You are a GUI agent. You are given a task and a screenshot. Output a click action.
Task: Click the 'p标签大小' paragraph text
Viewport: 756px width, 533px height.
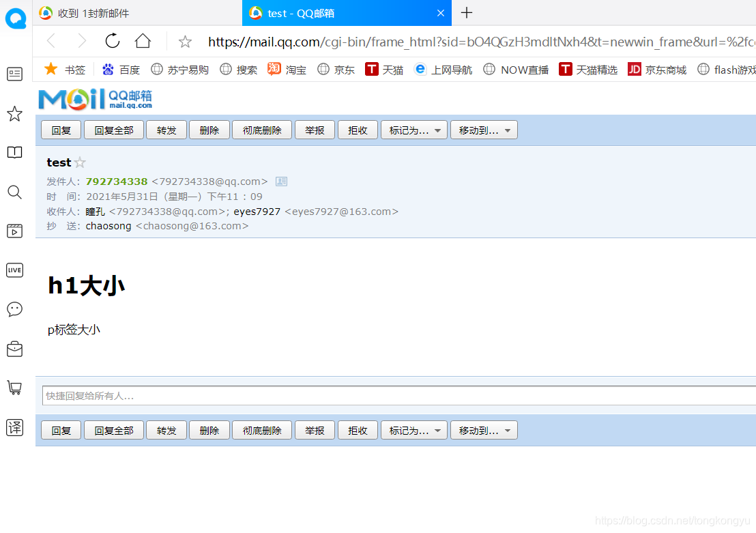[74, 330]
